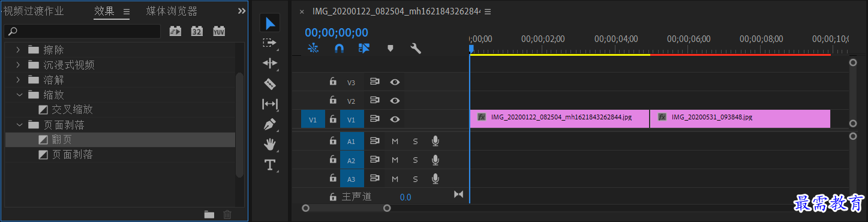Toggle V1 source patching button

click(x=313, y=119)
